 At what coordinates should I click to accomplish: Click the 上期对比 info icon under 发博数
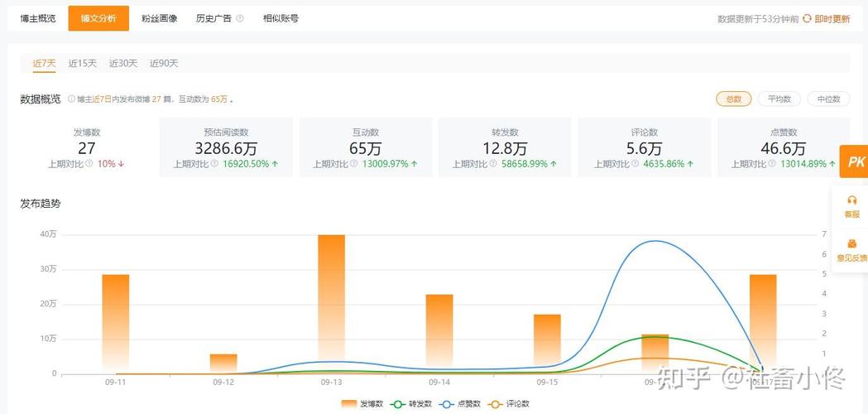pos(89,164)
